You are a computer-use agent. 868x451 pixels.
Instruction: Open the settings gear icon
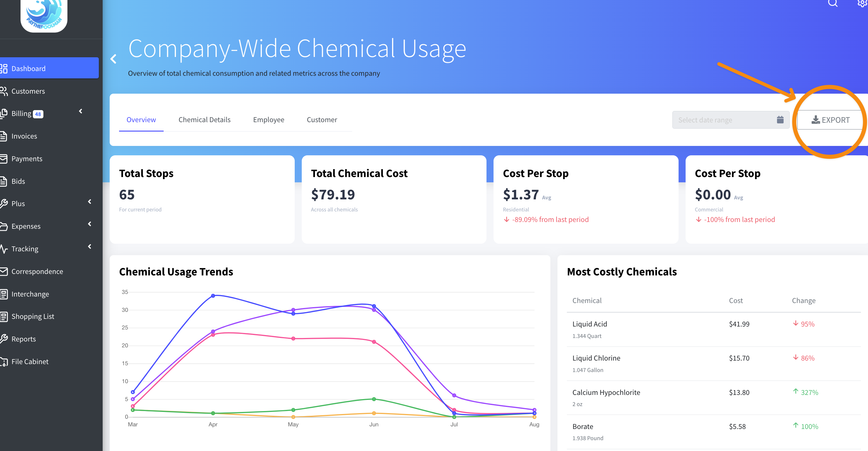point(862,3)
